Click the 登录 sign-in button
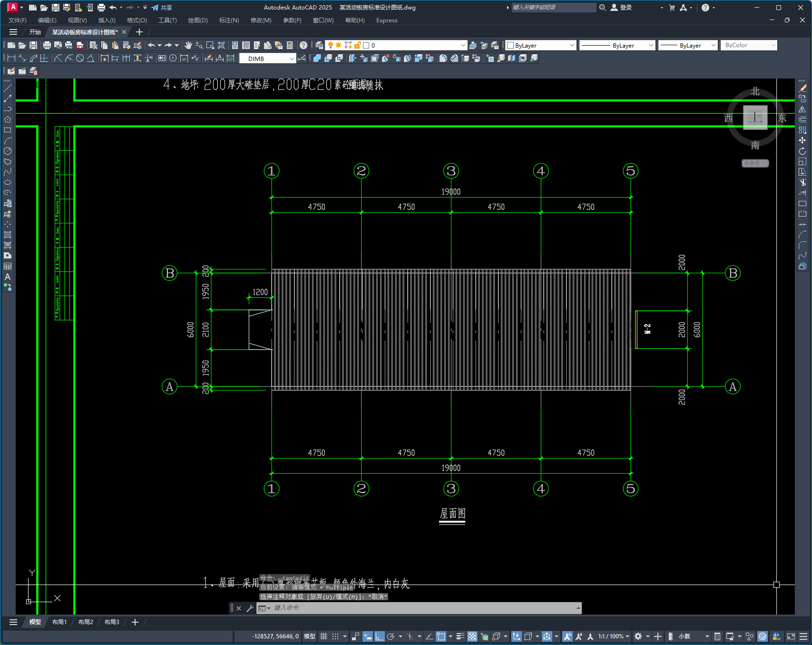812x645 pixels. click(x=621, y=8)
